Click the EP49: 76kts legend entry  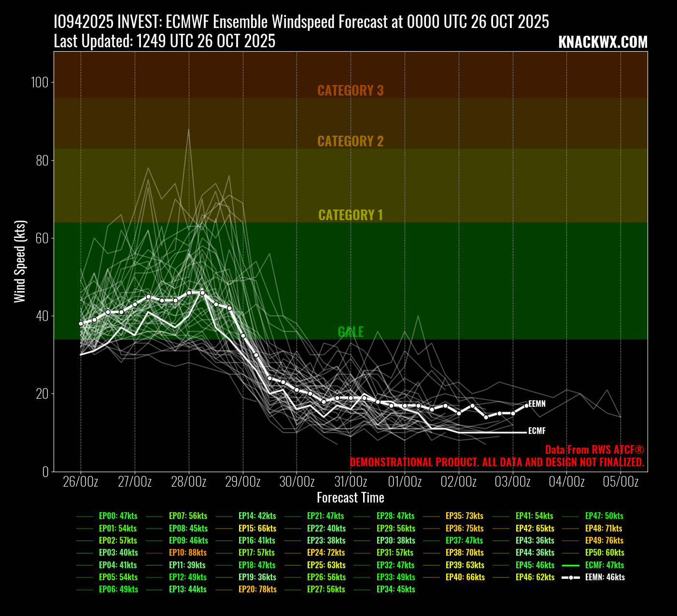pos(604,541)
